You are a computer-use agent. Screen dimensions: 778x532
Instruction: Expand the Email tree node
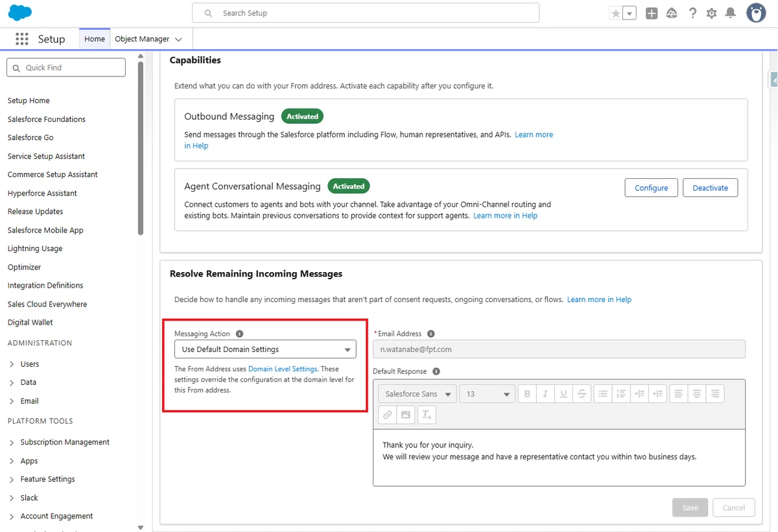12,401
